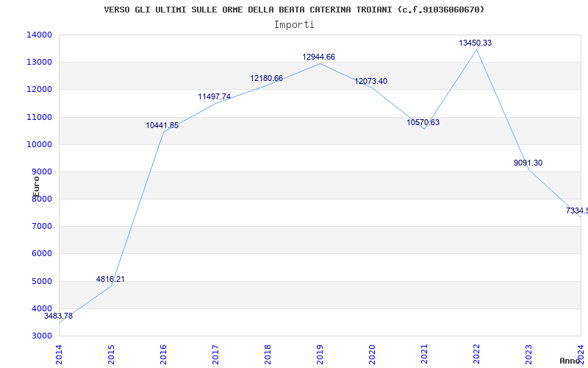The height and width of the screenshot is (368, 588).
Task: Click the x-axis year 2017
Action: click(215, 355)
